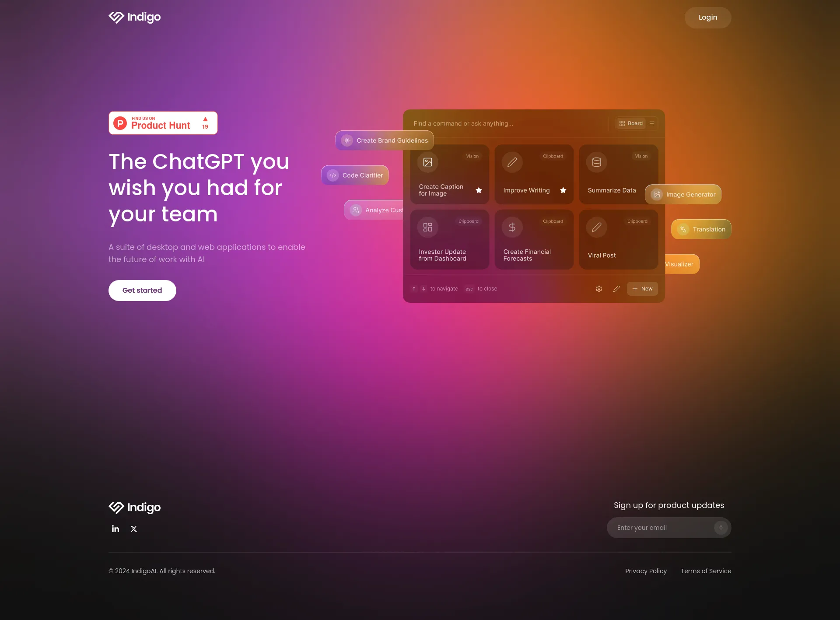Click the New command button
Viewport: 840px width, 620px height.
coord(642,289)
